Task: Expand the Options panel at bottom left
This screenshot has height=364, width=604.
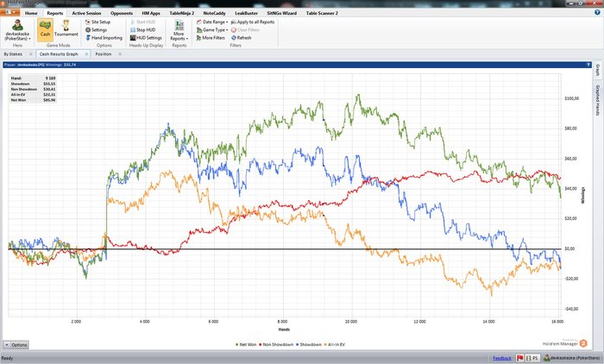Action: tap(16, 345)
